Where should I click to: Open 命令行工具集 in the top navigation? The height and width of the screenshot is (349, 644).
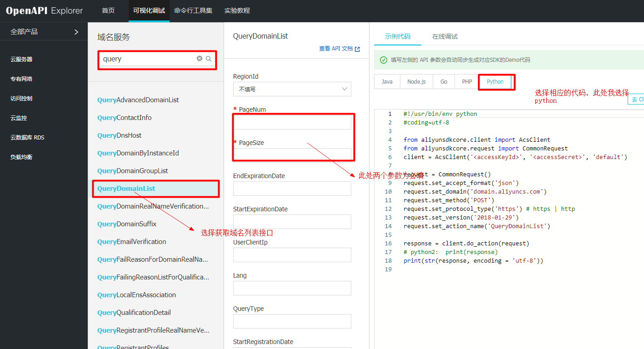tap(193, 11)
